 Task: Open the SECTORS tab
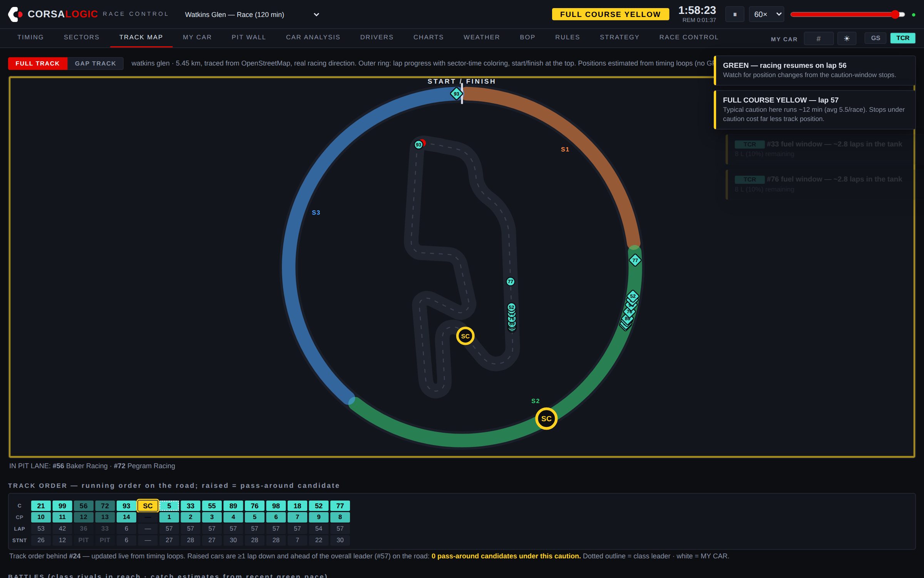point(82,37)
